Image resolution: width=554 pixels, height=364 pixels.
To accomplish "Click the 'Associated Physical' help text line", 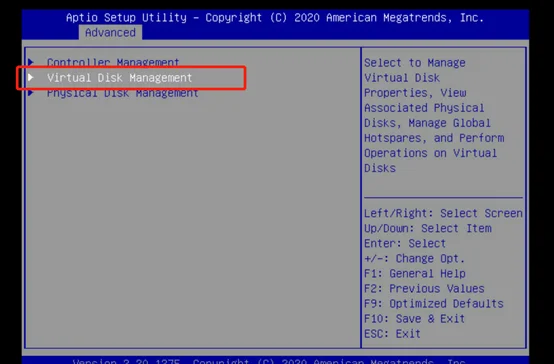I will (424, 108).
